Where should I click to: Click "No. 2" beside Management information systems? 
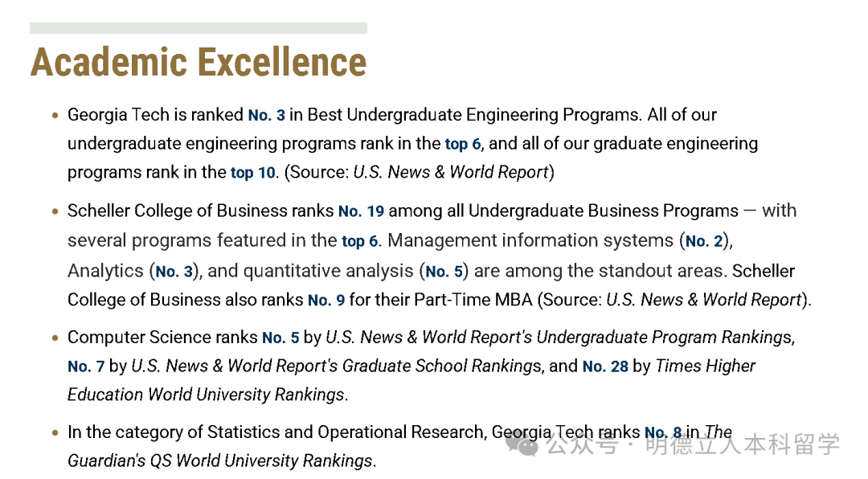click(704, 241)
